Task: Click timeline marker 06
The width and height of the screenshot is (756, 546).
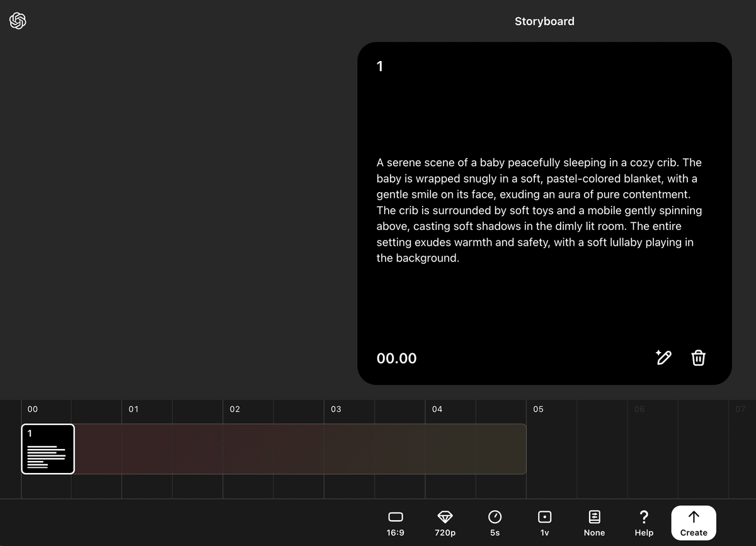Action: tap(639, 409)
